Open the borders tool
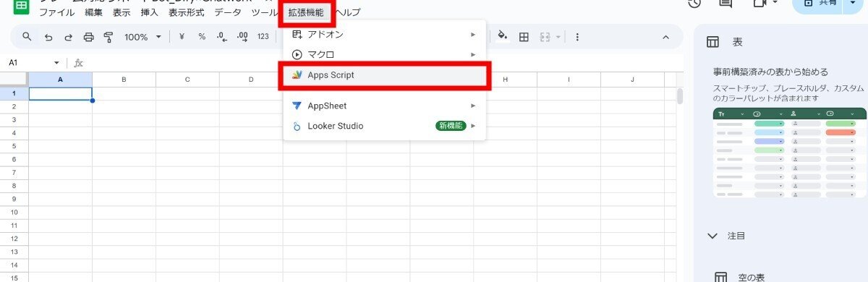 [524, 37]
